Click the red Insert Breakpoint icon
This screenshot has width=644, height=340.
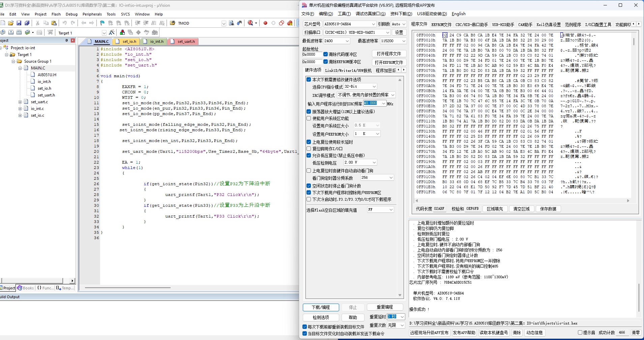coord(265,23)
